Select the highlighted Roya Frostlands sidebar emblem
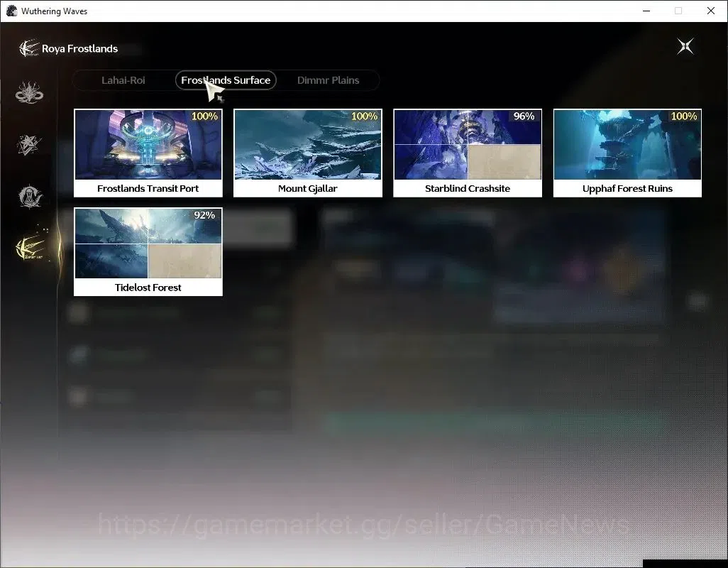This screenshot has height=568, width=728. pyautogui.click(x=31, y=247)
